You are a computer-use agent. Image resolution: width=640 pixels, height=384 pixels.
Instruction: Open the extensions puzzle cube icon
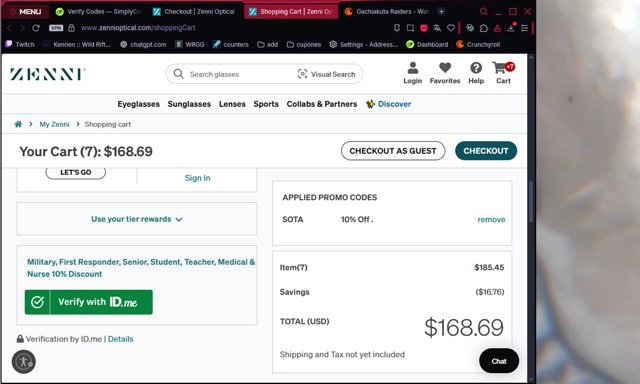pos(484,28)
